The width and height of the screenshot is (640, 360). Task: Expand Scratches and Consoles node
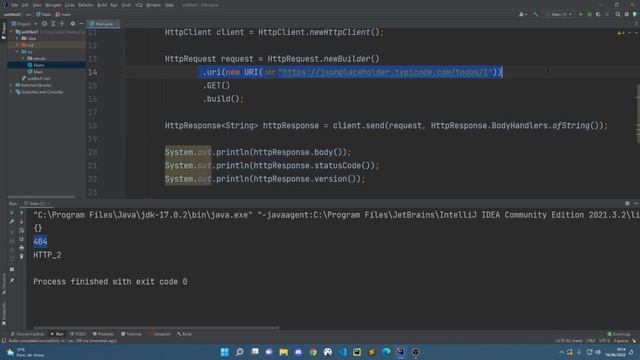[12, 92]
